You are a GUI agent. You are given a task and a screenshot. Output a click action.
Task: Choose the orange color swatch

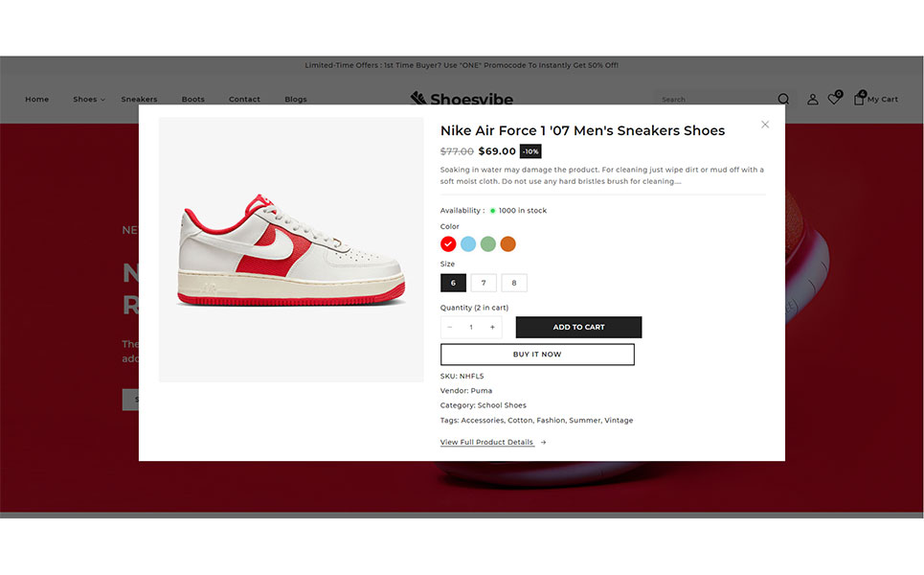508,244
